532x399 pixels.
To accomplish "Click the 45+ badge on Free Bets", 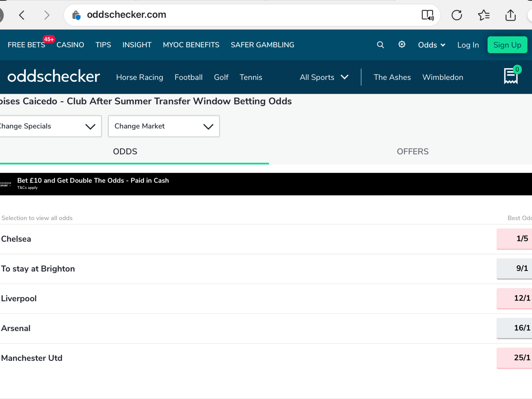I will [49, 39].
